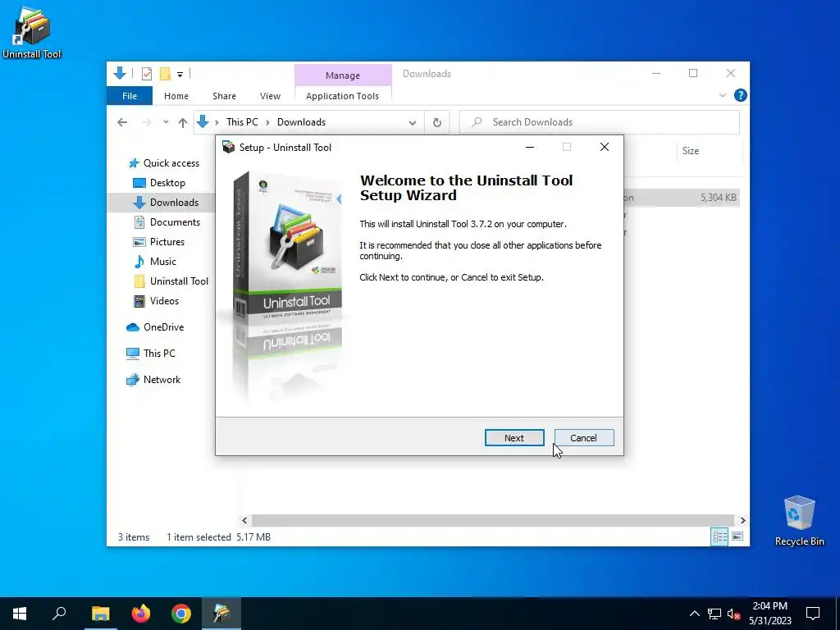Maximize the Downloads Explorer window
The width and height of the screenshot is (840, 630).
[693, 73]
